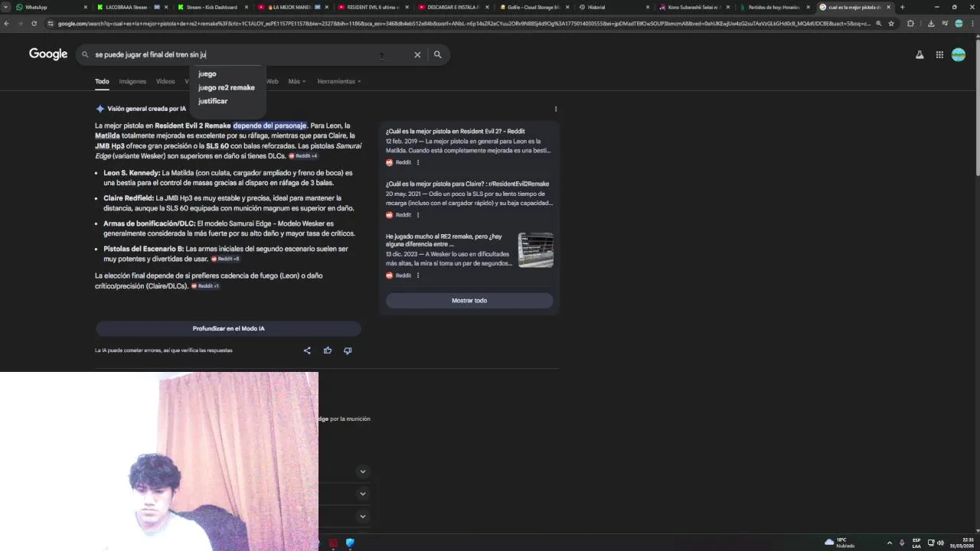This screenshot has height=551, width=980.
Task: Click in the Google search input field
Action: [253, 54]
